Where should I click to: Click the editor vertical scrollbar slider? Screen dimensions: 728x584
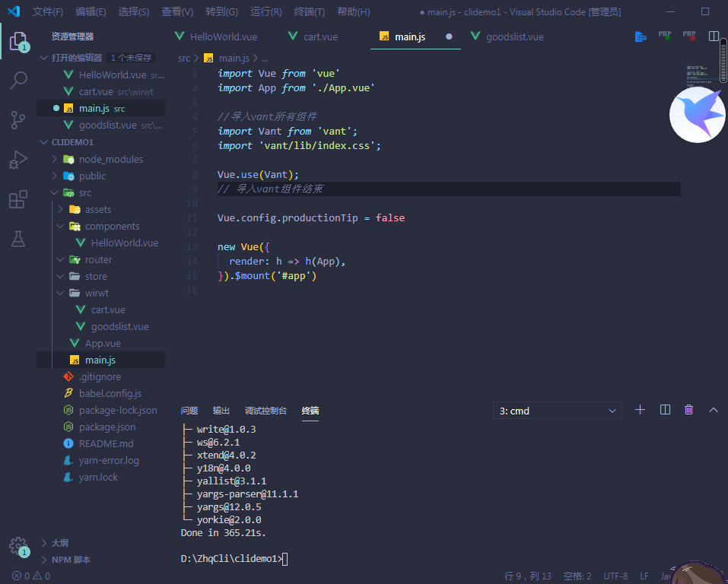[723, 61]
